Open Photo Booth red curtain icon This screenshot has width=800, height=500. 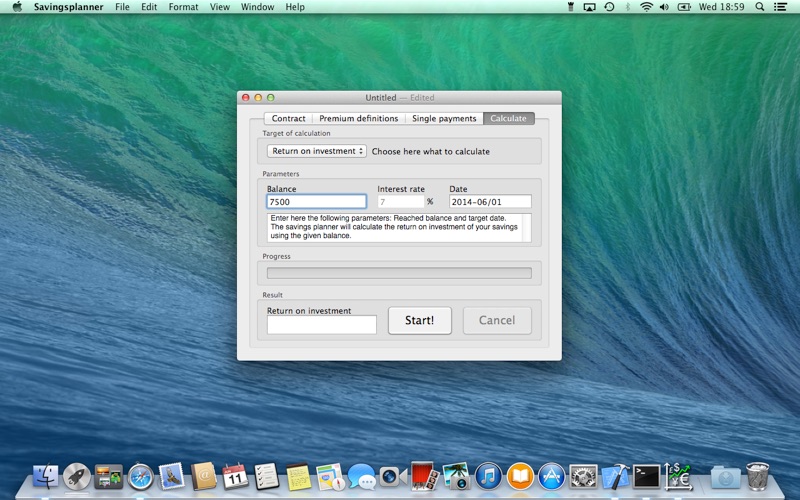point(424,477)
